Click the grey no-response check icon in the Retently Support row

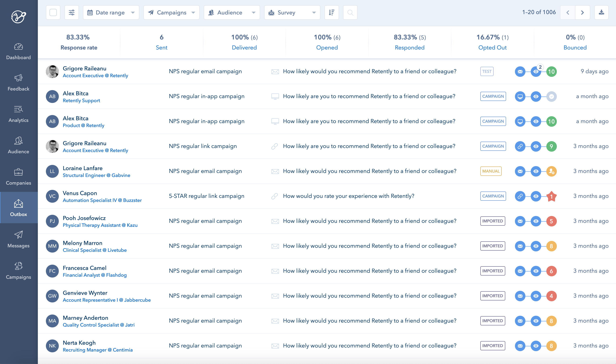tap(551, 96)
